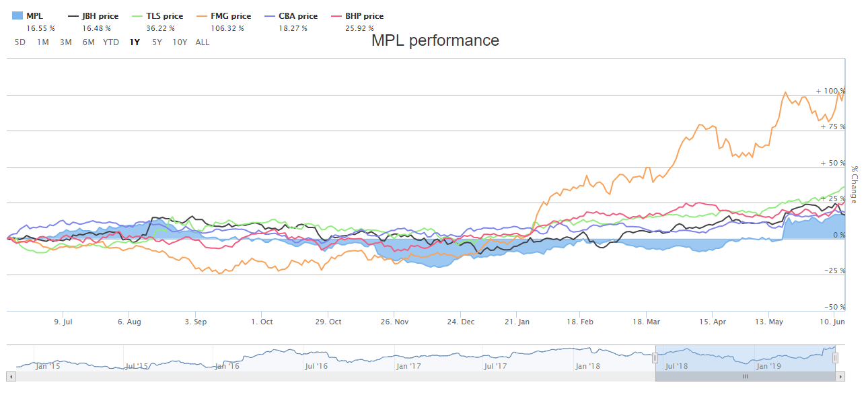
Task: Toggle BHP price series legend entry
Action: pos(359,16)
